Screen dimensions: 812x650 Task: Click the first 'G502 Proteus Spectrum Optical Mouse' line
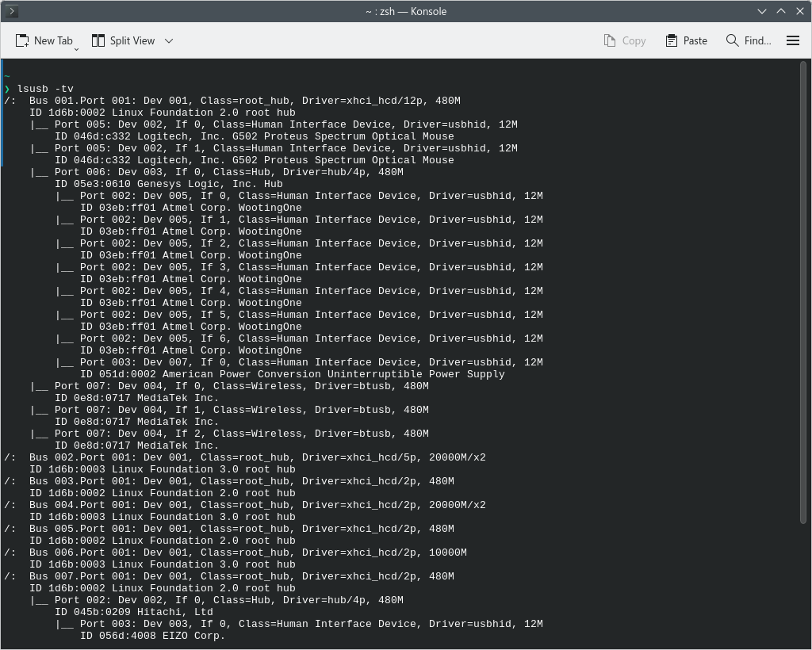255,136
